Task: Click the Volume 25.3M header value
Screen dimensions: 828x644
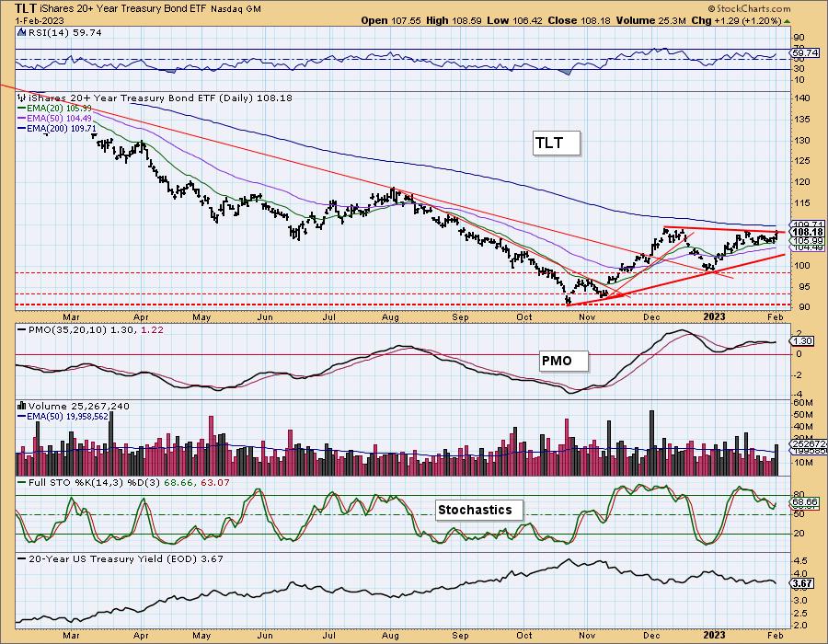Action: (650, 20)
